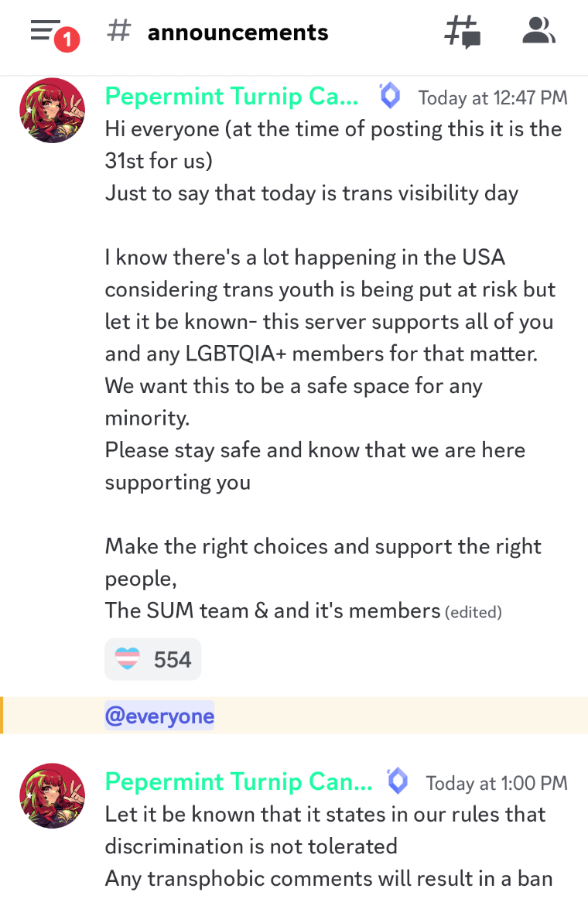
Task: Click the @everyone mention
Action: coord(159,716)
